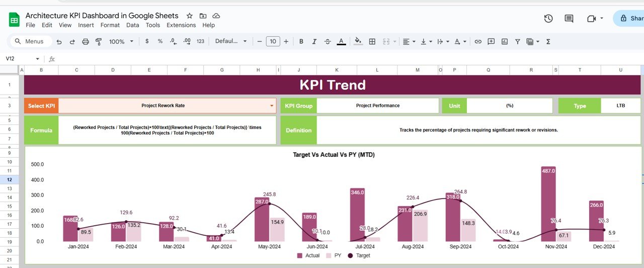This screenshot has height=268, width=644.
Task: Select the LTB type cell
Action: pos(621,106)
